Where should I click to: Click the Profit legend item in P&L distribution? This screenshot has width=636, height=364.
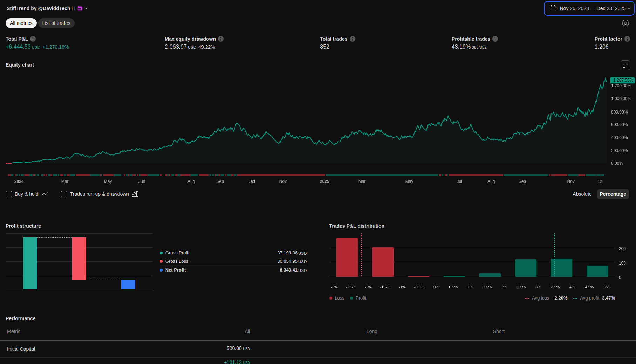point(358,298)
